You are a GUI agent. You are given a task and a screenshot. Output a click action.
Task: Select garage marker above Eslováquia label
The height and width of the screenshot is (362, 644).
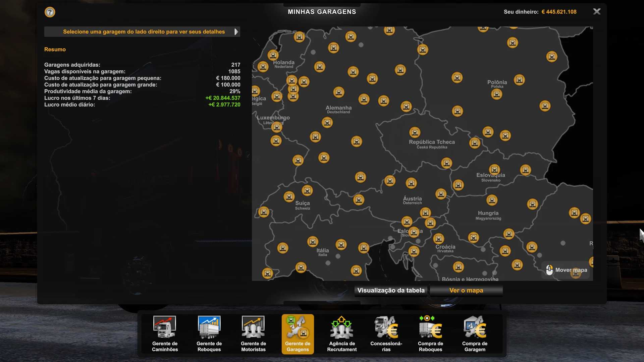pyautogui.click(x=494, y=170)
